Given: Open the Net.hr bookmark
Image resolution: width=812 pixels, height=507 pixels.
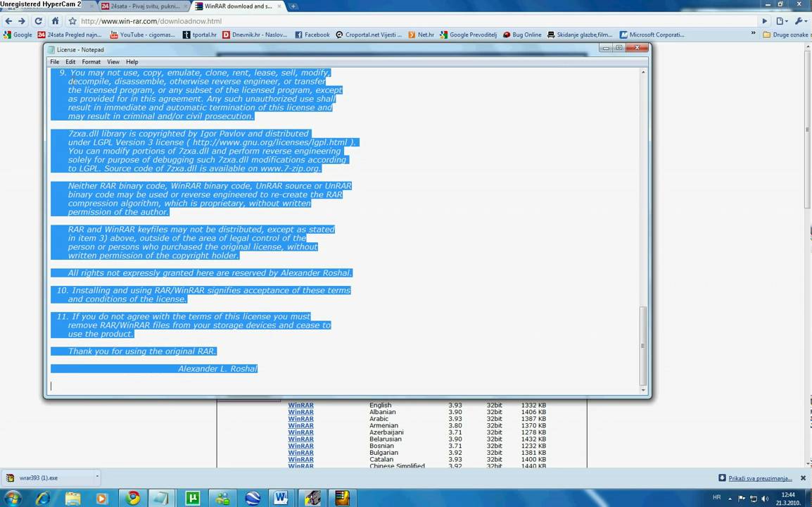Looking at the screenshot, I should click(421, 35).
